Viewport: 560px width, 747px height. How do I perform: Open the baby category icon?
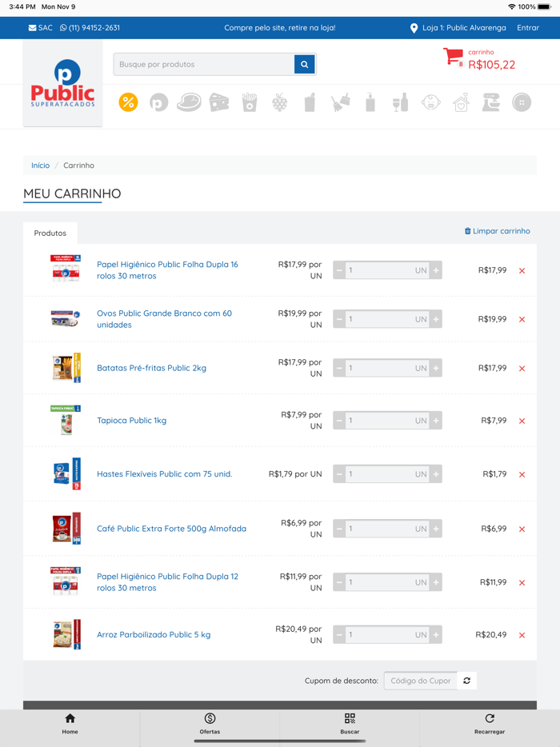pos(431,102)
